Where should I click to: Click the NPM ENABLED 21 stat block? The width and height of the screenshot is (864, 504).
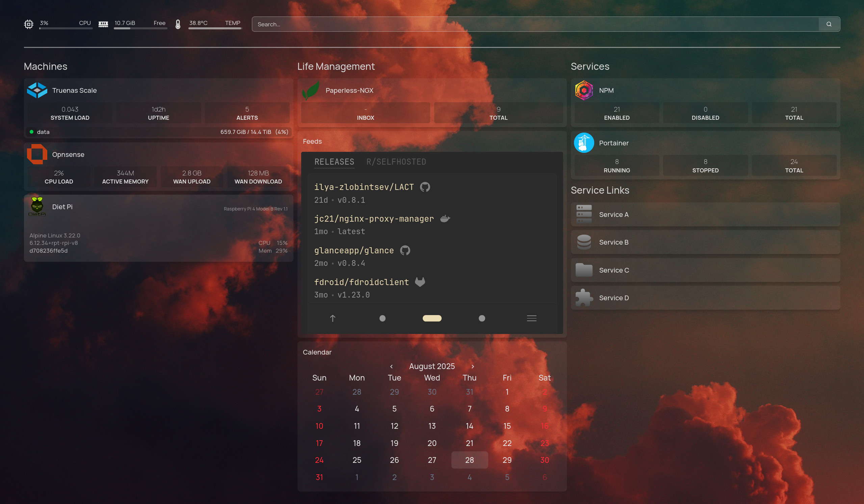617,113
